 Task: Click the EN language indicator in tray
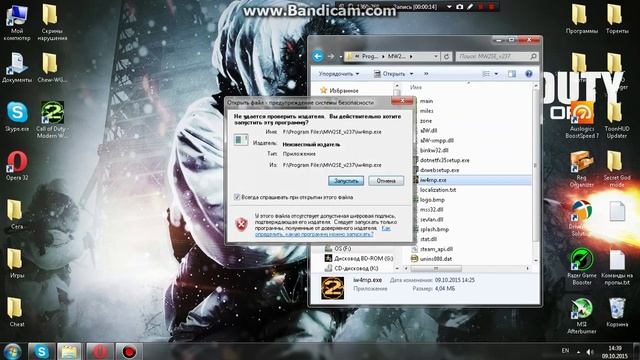(565, 351)
